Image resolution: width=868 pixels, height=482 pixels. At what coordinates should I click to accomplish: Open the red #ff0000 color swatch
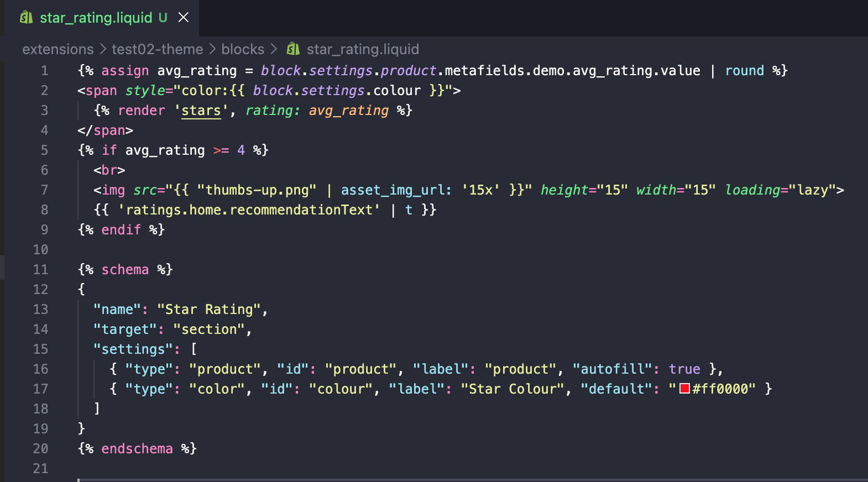(x=684, y=389)
